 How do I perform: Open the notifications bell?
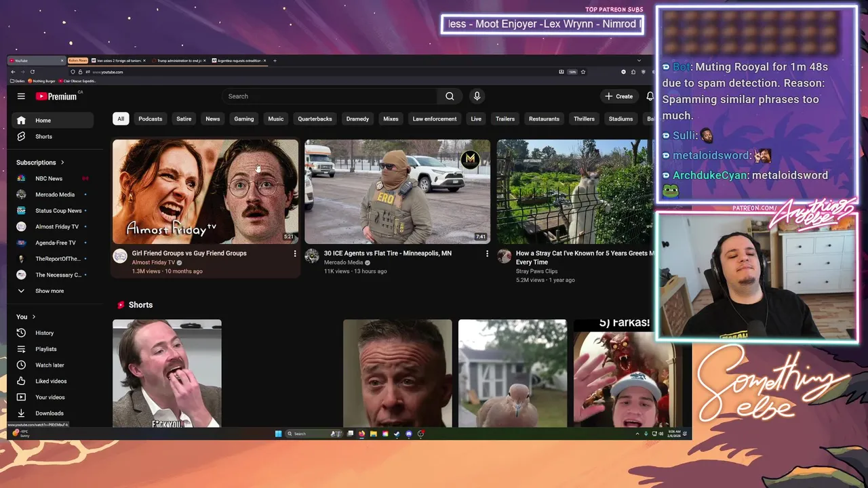[650, 96]
